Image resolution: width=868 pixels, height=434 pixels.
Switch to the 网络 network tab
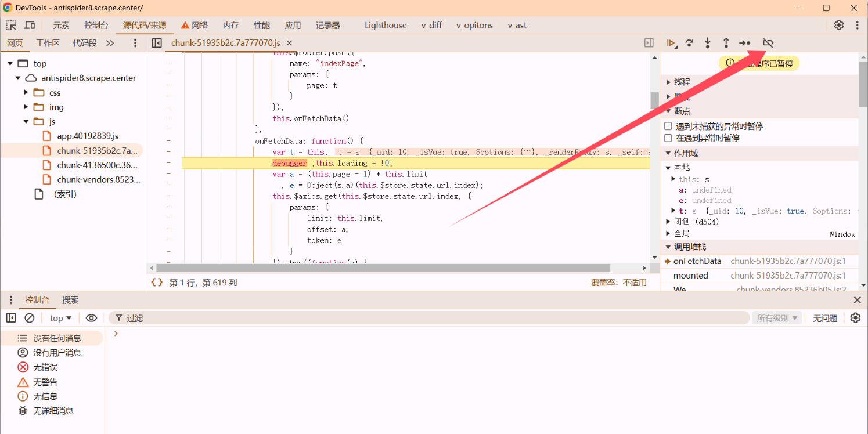click(x=195, y=25)
